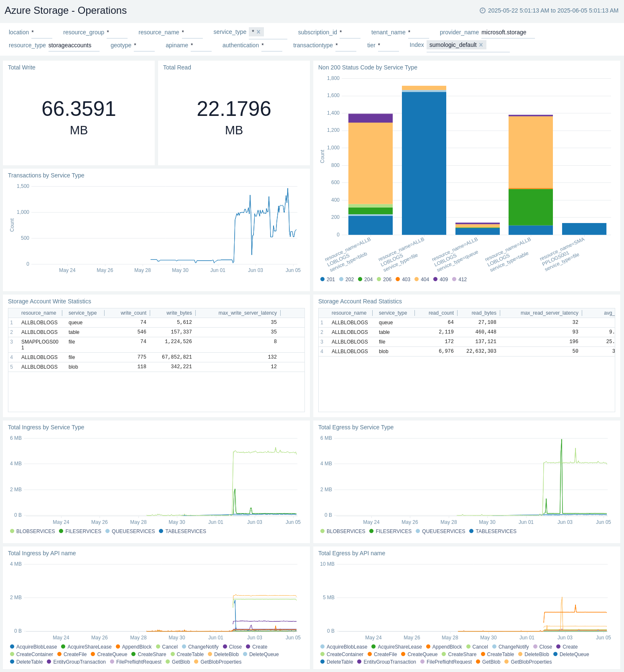Image resolution: width=624 pixels, height=672 pixels.
Task: Toggle AppendBlock in Ingress by API legend
Action: tap(134, 647)
